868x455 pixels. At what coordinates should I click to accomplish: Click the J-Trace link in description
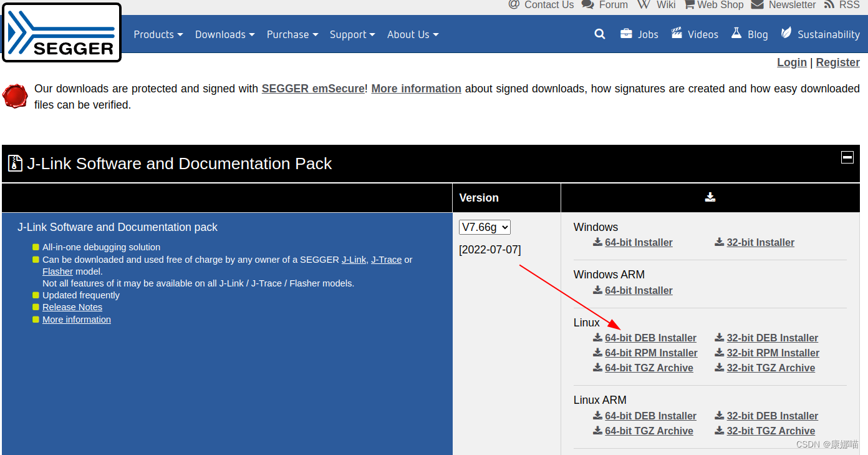[x=387, y=260]
